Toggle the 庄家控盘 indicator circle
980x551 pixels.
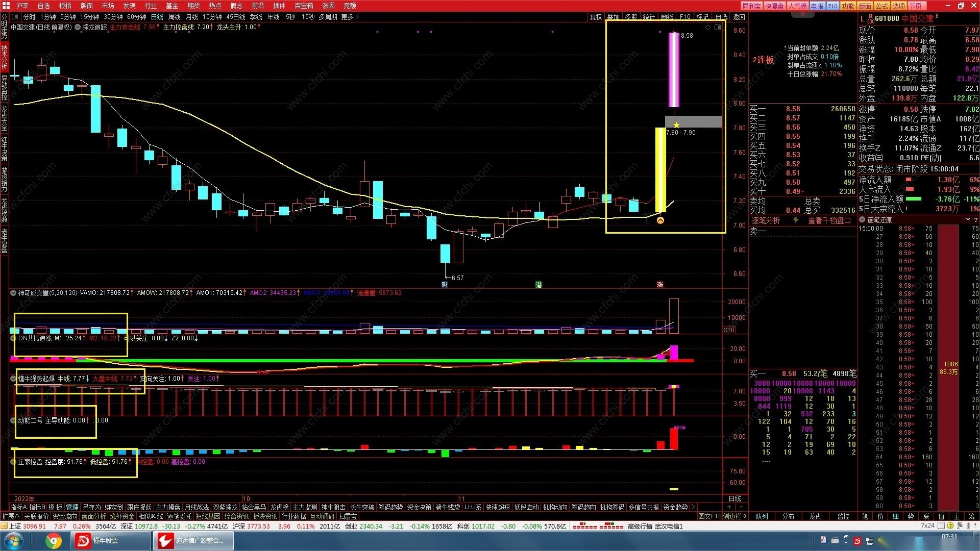coord(13,462)
